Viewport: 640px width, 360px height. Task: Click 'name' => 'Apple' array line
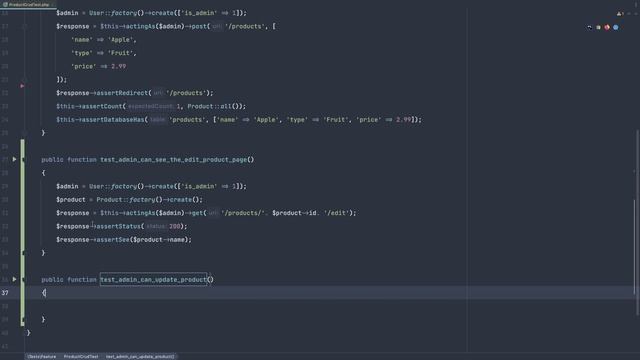[x=104, y=40]
